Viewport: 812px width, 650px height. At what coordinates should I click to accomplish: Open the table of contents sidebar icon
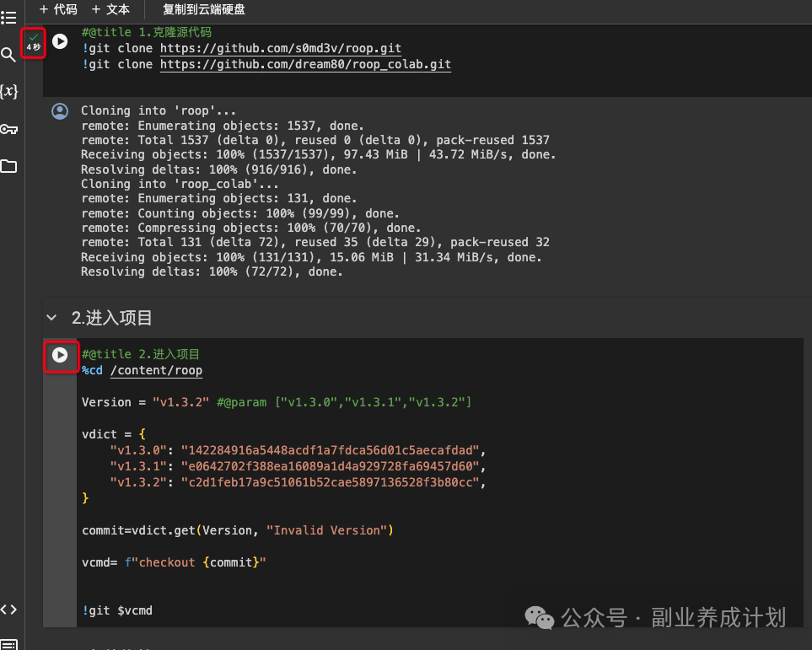(x=8, y=19)
